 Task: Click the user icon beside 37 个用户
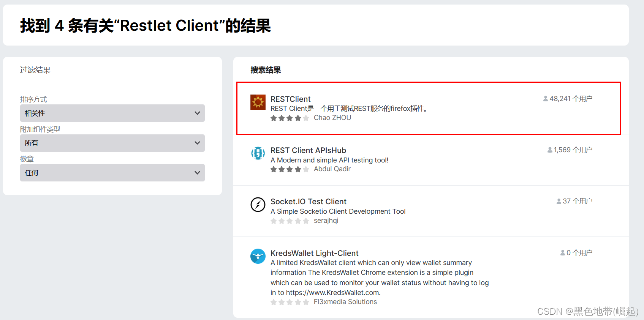(x=559, y=201)
